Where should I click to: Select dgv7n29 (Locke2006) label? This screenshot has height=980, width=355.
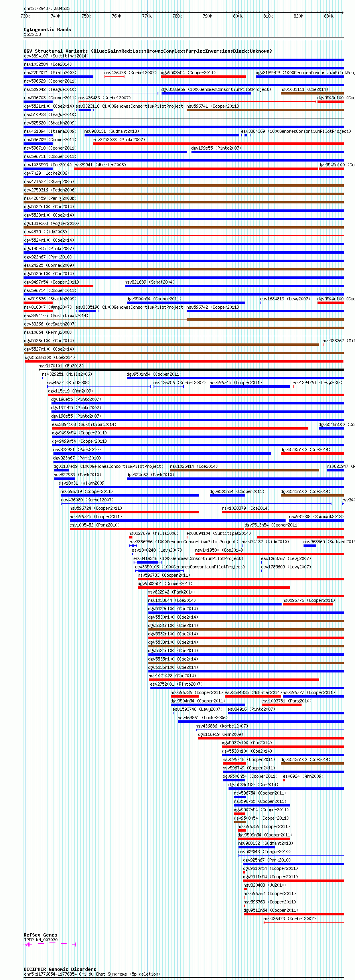pyautogui.click(x=47, y=173)
